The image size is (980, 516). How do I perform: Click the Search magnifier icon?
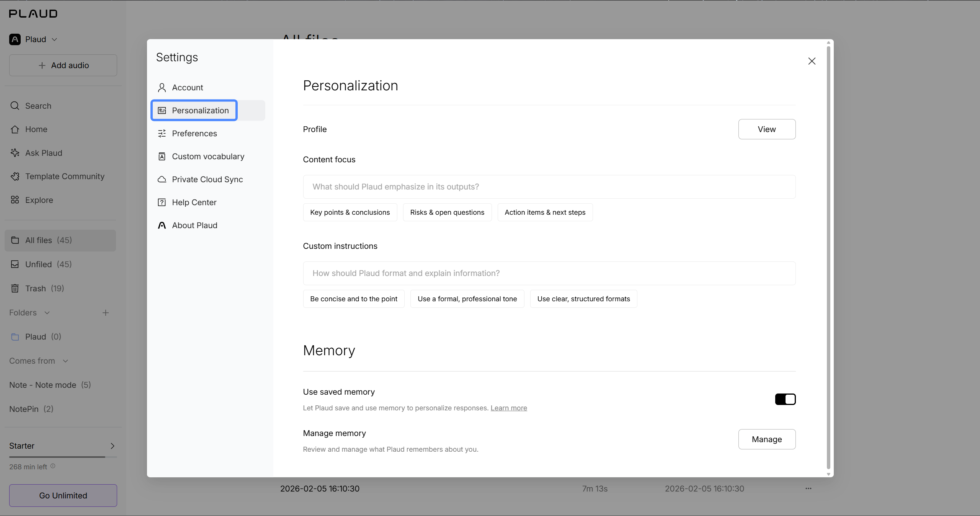[15, 106]
